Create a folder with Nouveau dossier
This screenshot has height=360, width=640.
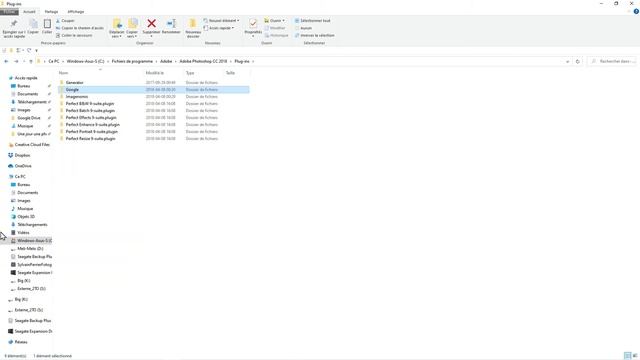click(x=193, y=28)
